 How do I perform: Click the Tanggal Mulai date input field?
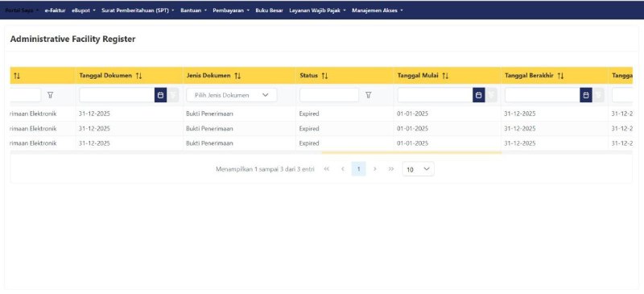(435, 95)
